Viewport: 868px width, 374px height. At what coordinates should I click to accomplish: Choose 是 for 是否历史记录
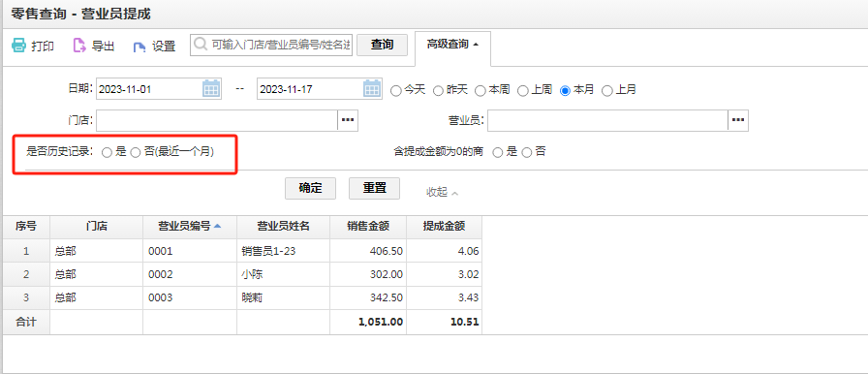(107, 153)
